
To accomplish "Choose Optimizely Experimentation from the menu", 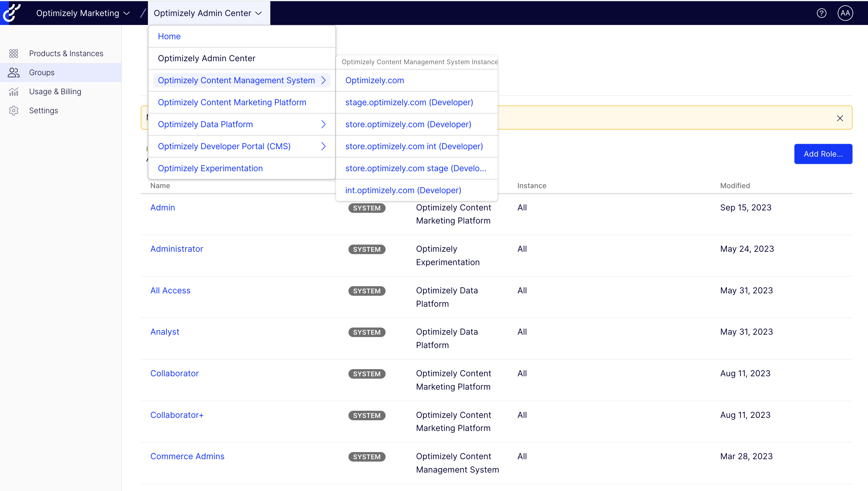I will click(x=210, y=168).
